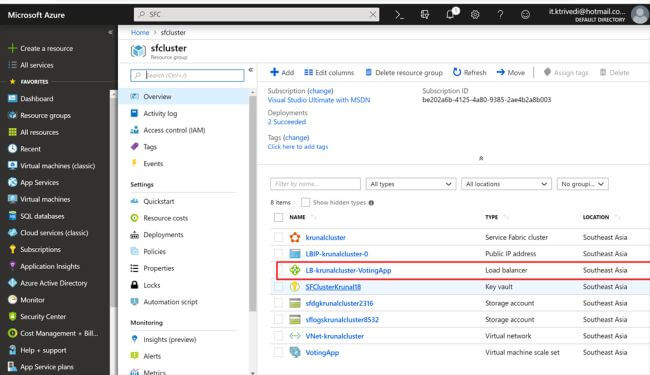Collapse the resource group menu pane

coord(251,70)
